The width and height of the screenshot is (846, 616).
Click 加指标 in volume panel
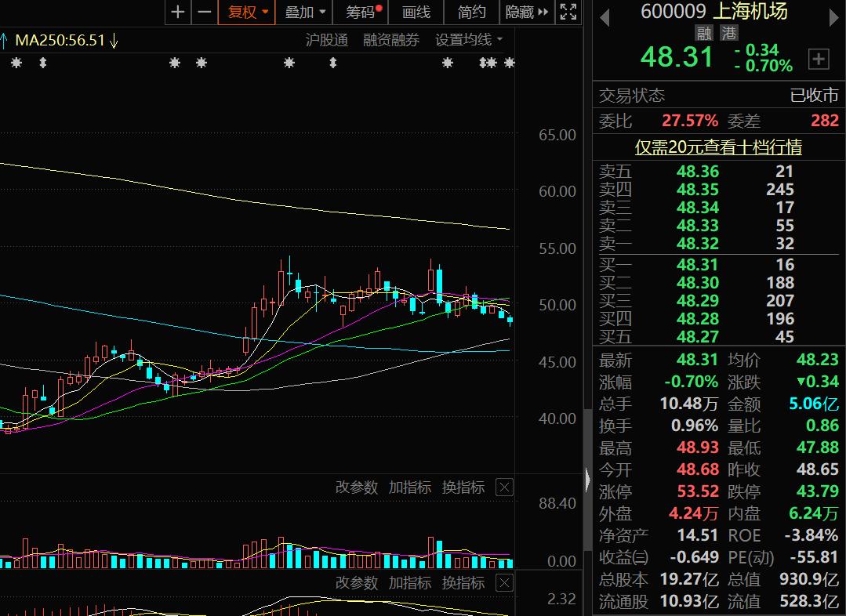410,487
